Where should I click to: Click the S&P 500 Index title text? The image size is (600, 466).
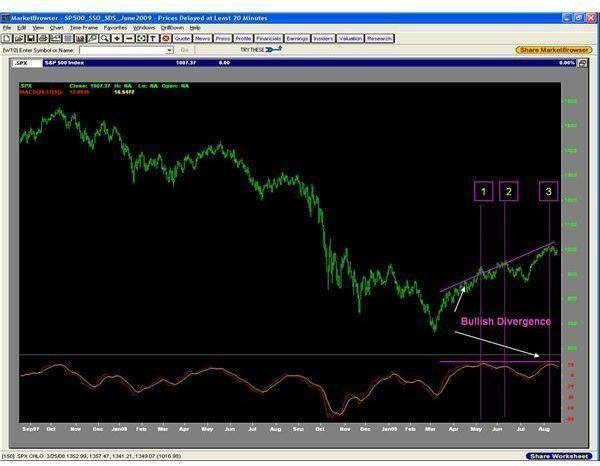coord(64,63)
